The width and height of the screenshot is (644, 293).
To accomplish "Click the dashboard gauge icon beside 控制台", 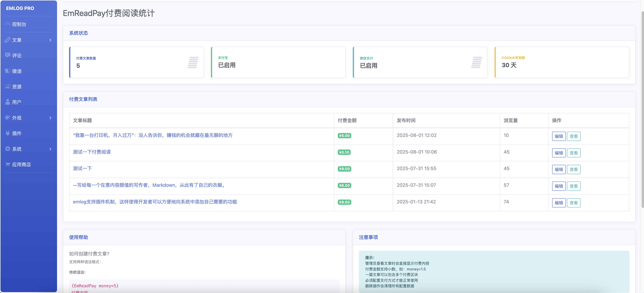I will [x=8, y=24].
